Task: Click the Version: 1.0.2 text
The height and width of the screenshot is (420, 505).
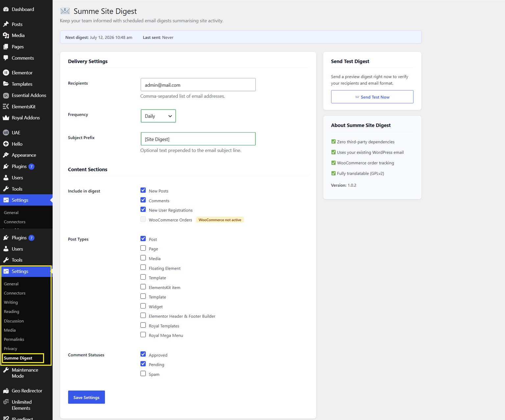Action: (344, 185)
